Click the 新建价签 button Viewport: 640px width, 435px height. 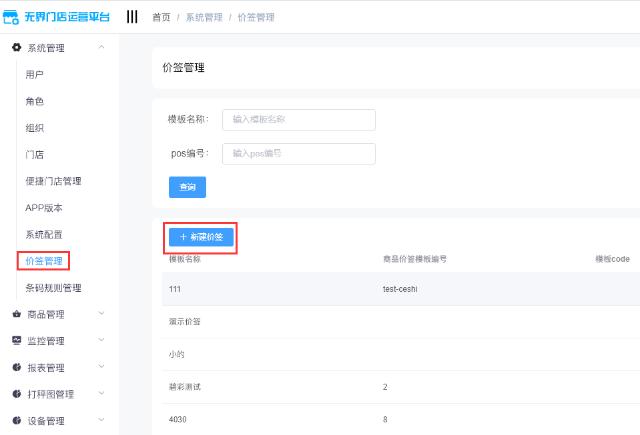(x=201, y=237)
